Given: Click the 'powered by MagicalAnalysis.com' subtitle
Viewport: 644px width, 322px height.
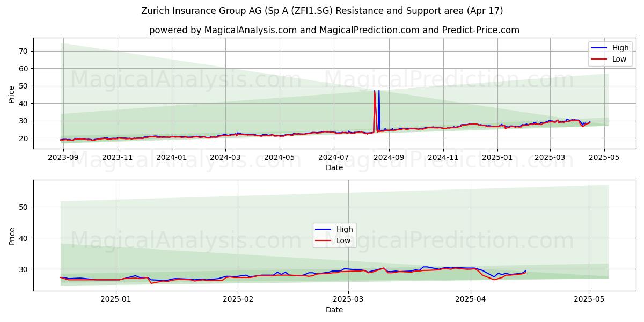Looking at the screenshot, I should [x=334, y=30].
